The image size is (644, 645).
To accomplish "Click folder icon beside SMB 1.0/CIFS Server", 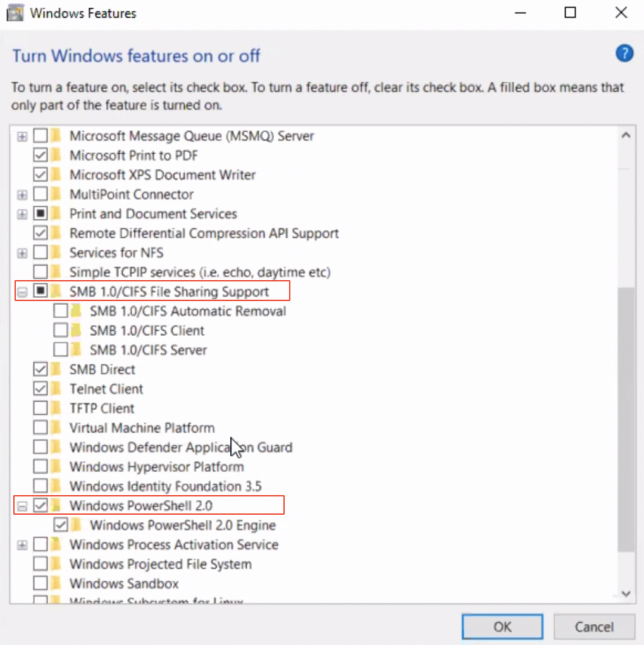I will click(x=76, y=349).
